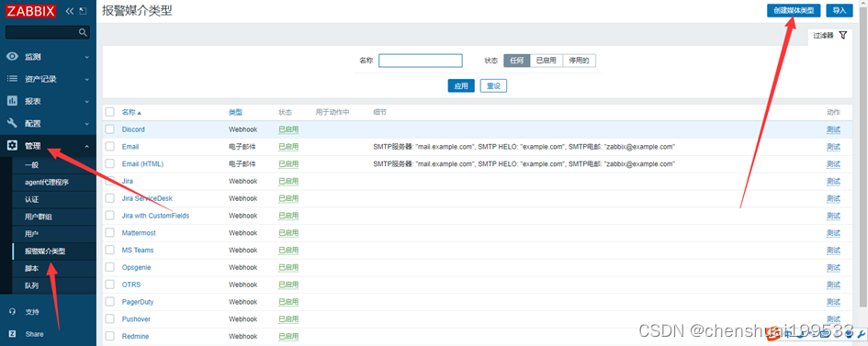
Task: Collapse the sidebar with the double-arrow icon
Action: [70, 10]
